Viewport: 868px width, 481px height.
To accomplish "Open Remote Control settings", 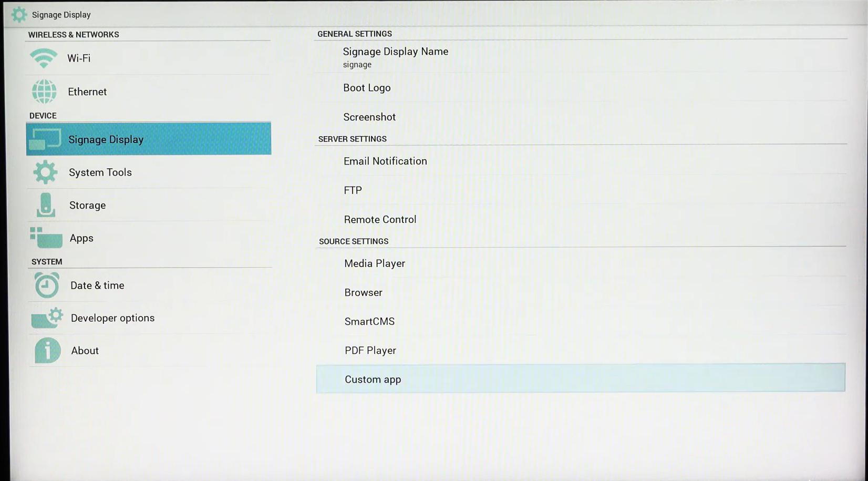I will click(581, 219).
